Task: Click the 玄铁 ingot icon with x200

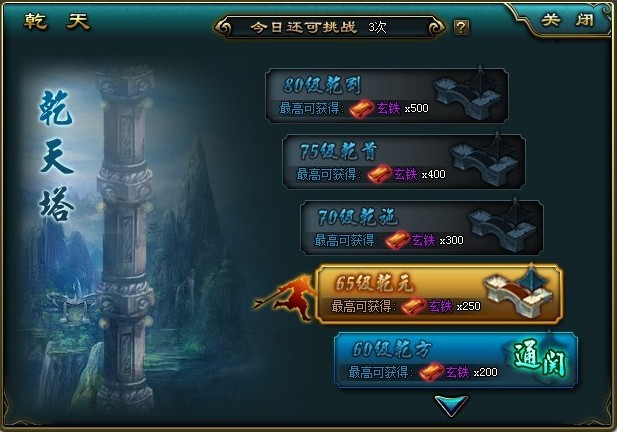Action: (431, 372)
